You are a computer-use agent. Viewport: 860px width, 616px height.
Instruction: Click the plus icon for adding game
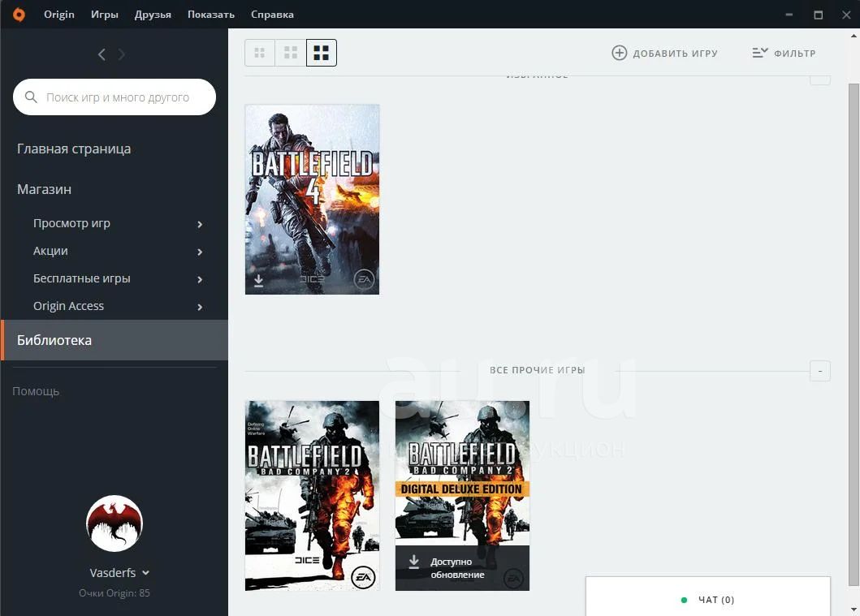click(620, 53)
